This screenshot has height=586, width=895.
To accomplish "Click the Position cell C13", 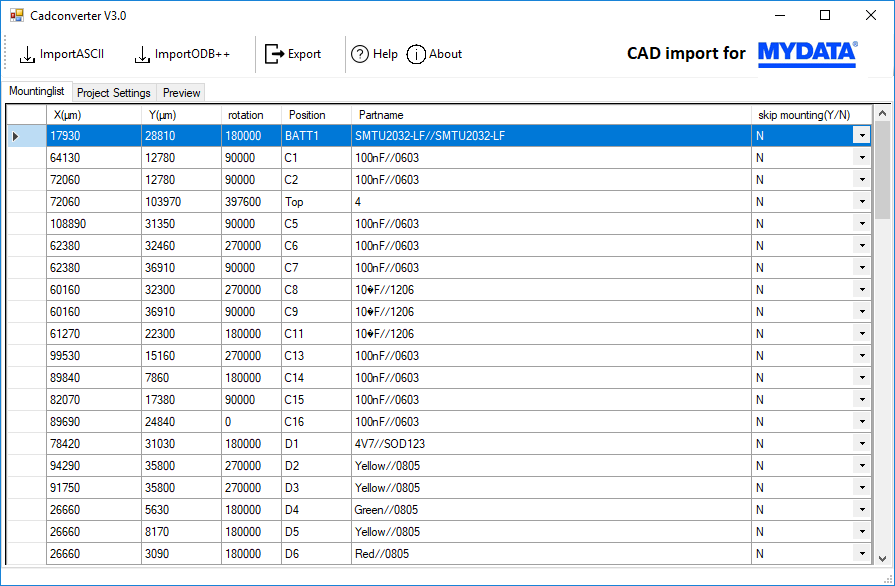I will 316,356.
